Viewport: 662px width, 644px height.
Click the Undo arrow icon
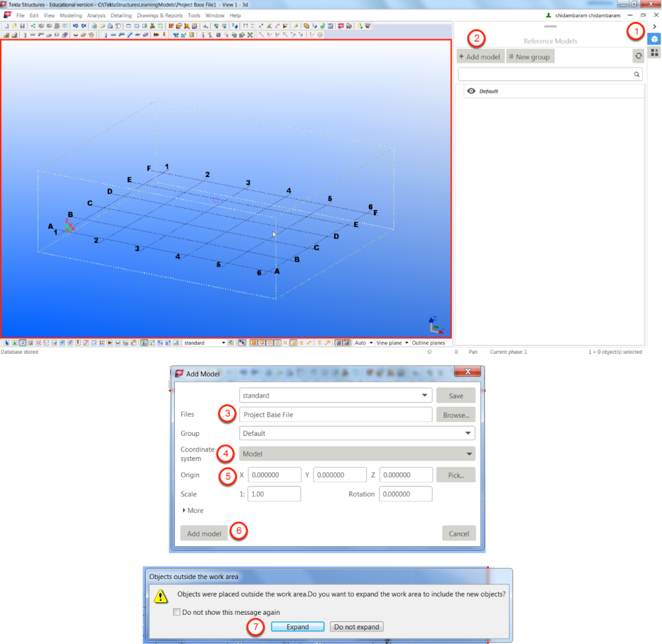75,26
